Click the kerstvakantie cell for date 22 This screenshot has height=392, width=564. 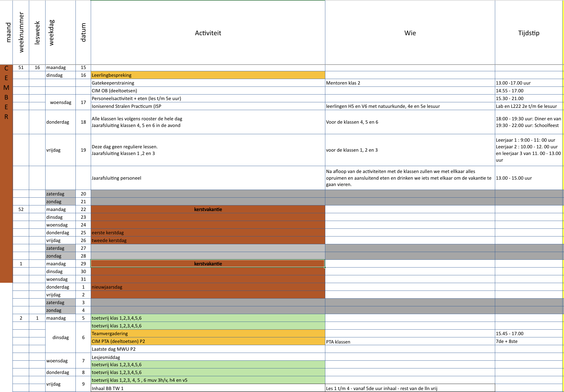point(208,209)
